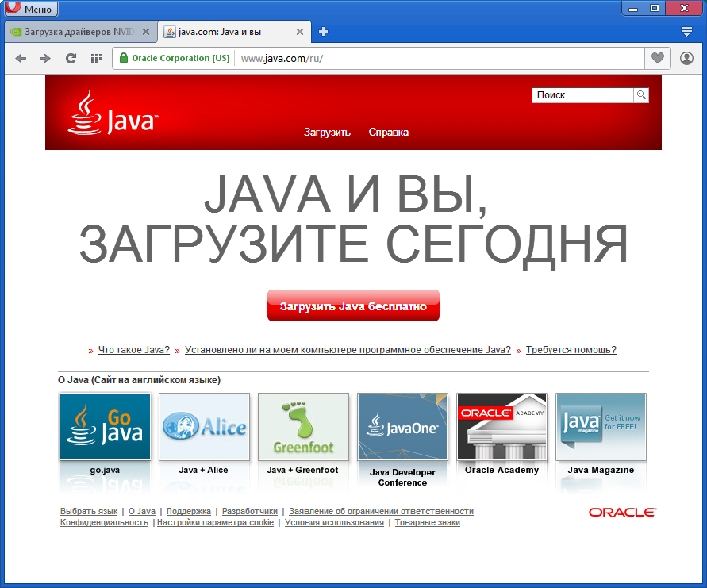
Task: Click the Java Magazine caption
Action: (601, 470)
